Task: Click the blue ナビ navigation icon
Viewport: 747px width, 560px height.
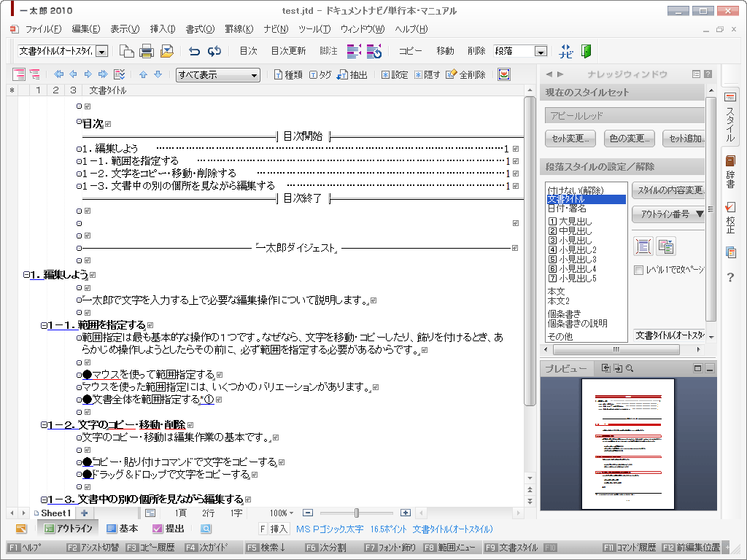Action: [x=566, y=51]
